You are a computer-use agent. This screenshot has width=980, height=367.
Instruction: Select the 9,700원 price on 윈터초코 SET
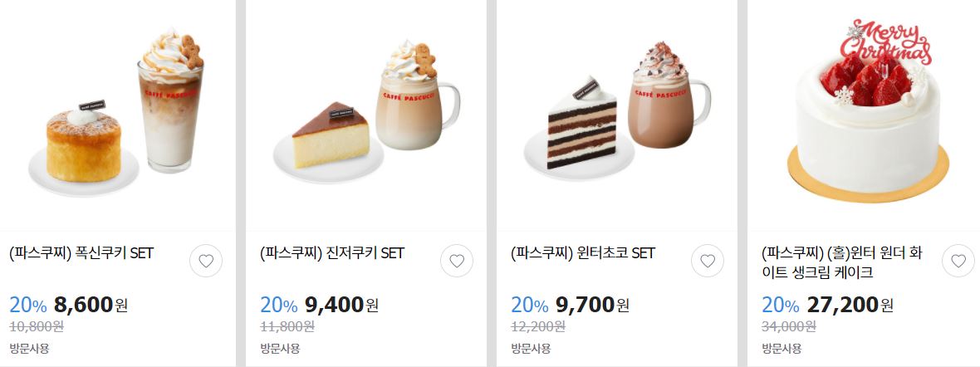[x=592, y=305]
